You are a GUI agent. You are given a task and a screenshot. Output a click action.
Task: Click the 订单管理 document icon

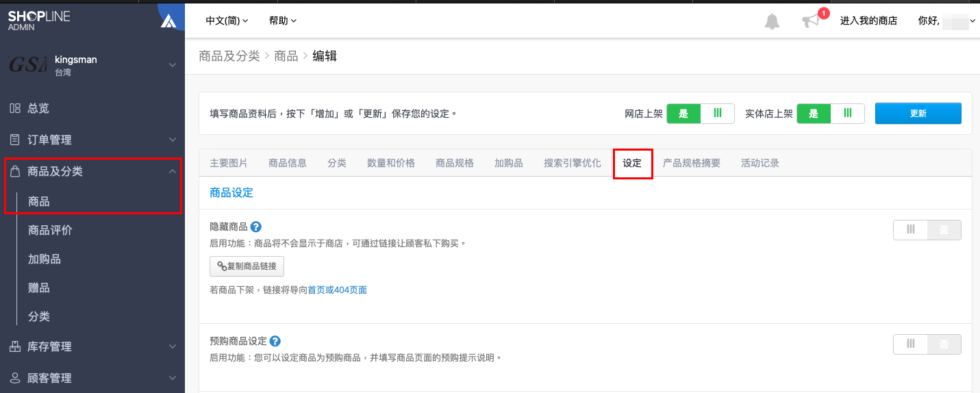coord(15,140)
